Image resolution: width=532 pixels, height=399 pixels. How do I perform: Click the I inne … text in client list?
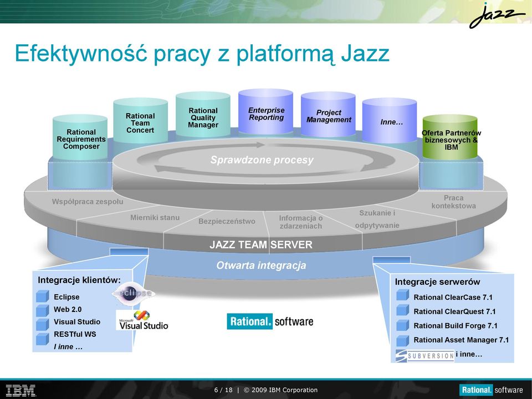tap(68, 347)
